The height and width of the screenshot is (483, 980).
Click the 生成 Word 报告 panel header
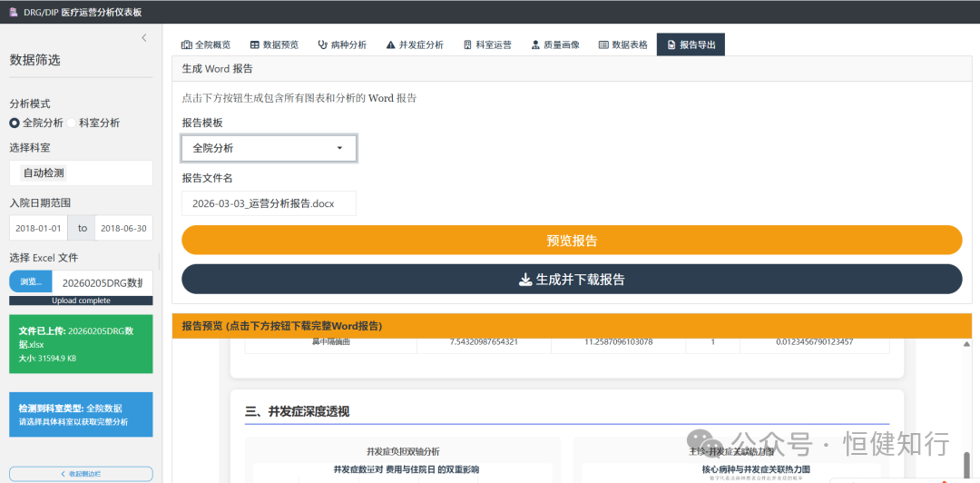[x=572, y=69]
